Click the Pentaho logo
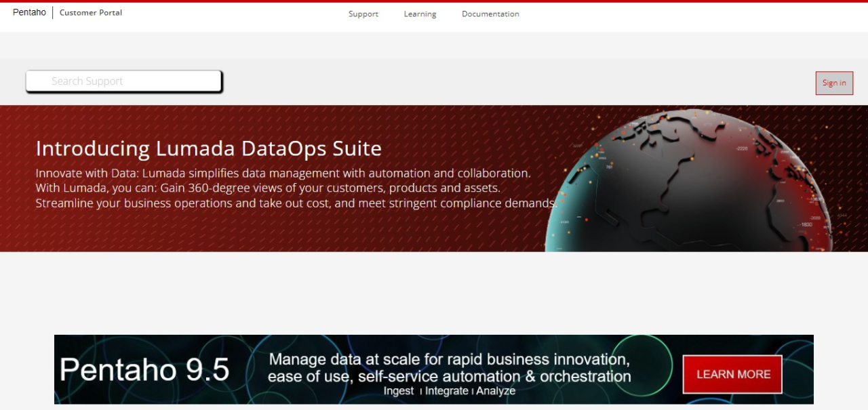Screen dimensions: 868x410 (29, 13)
